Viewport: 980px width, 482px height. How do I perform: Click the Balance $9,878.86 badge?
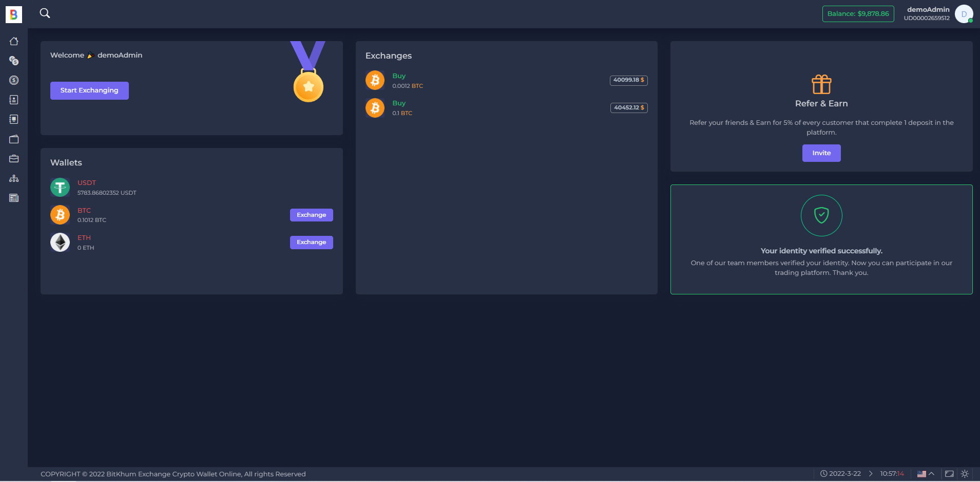[x=858, y=14]
